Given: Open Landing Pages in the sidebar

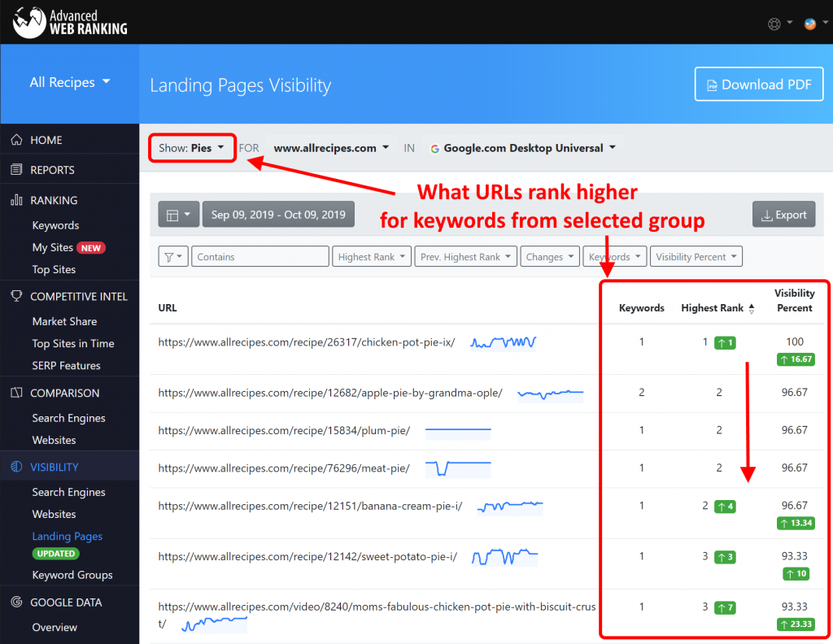Looking at the screenshot, I should tap(67, 536).
